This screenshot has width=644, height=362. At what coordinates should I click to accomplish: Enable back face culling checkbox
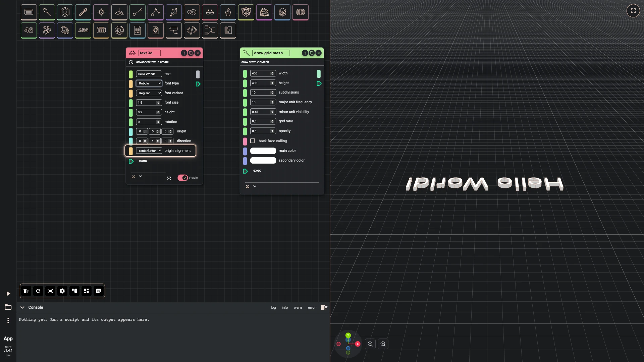pos(253,141)
